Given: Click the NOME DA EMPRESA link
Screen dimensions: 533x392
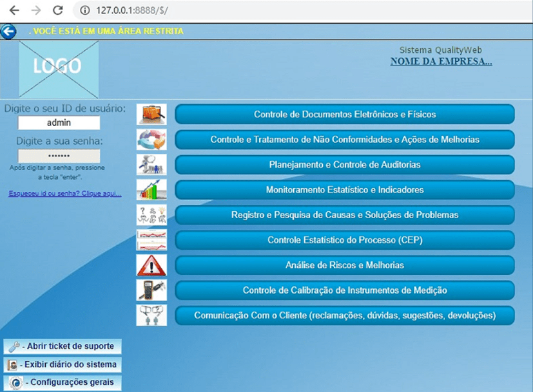Looking at the screenshot, I should click(441, 62).
